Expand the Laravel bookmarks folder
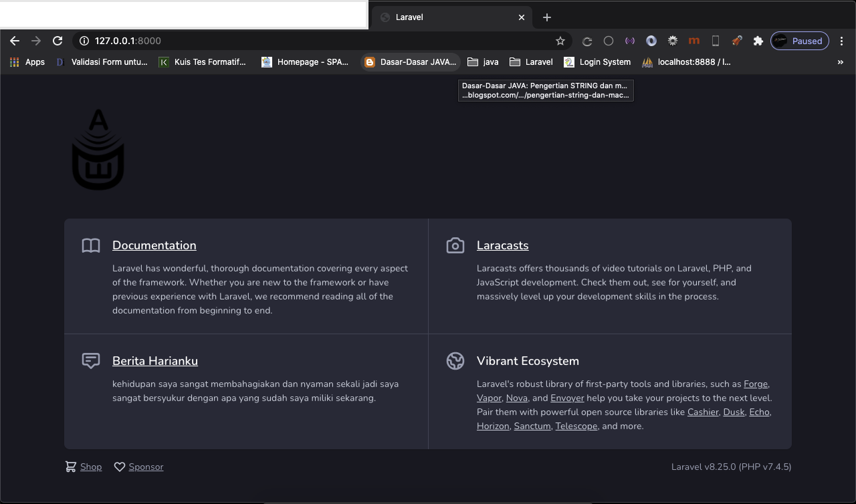Image resolution: width=856 pixels, height=504 pixels. [x=531, y=62]
